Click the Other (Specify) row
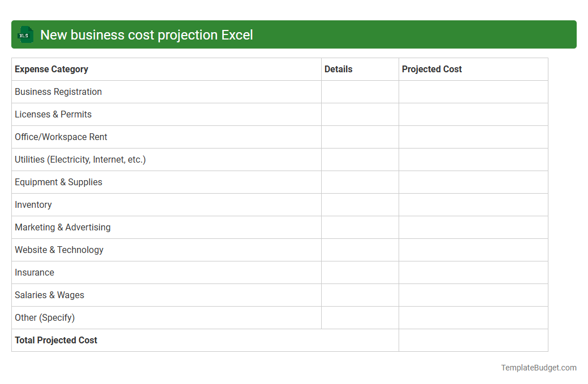Screen dimensions: 588x384 point(45,317)
